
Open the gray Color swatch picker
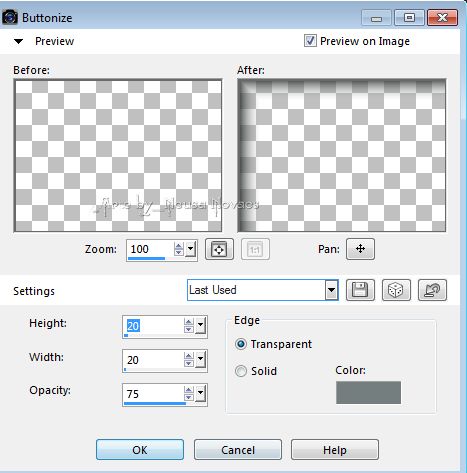click(368, 393)
